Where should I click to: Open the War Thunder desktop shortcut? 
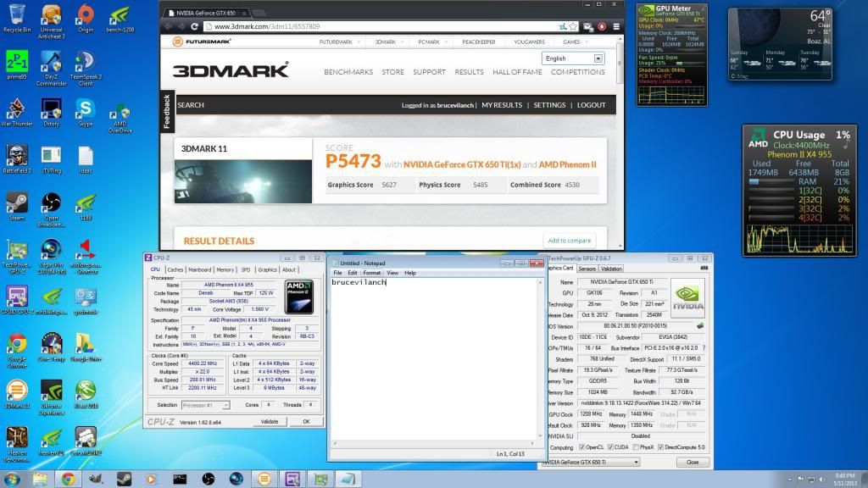click(x=17, y=112)
